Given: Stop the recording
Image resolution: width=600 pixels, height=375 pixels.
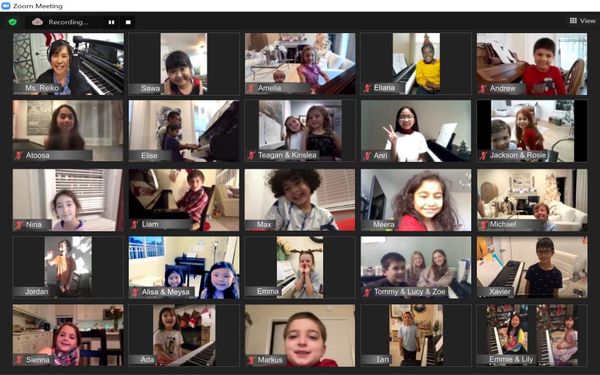Looking at the screenshot, I should pyautogui.click(x=128, y=22).
